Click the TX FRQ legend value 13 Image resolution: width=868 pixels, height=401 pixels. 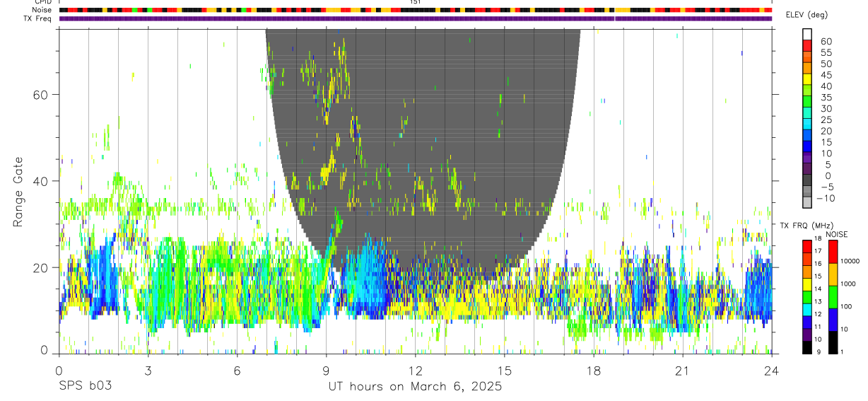tap(816, 301)
